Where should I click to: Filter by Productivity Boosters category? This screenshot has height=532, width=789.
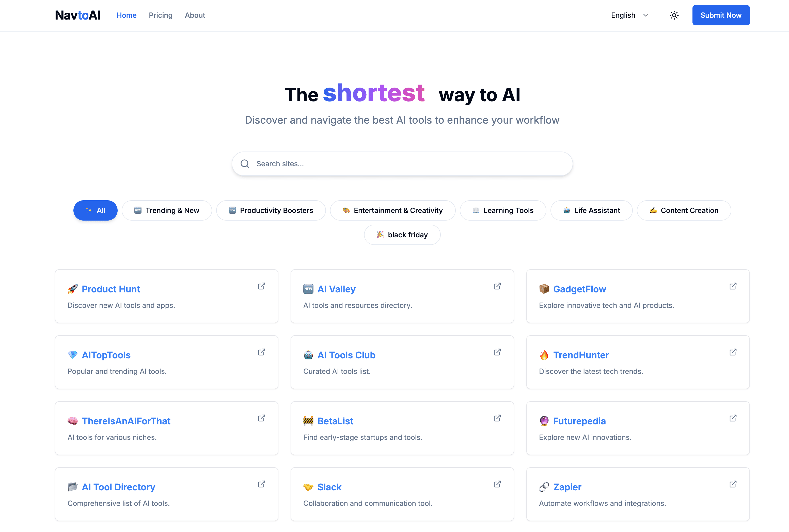[271, 210]
